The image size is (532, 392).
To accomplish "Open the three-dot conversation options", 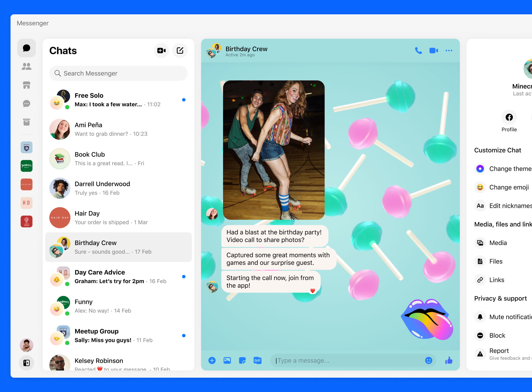I will click(x=449, y=50).
